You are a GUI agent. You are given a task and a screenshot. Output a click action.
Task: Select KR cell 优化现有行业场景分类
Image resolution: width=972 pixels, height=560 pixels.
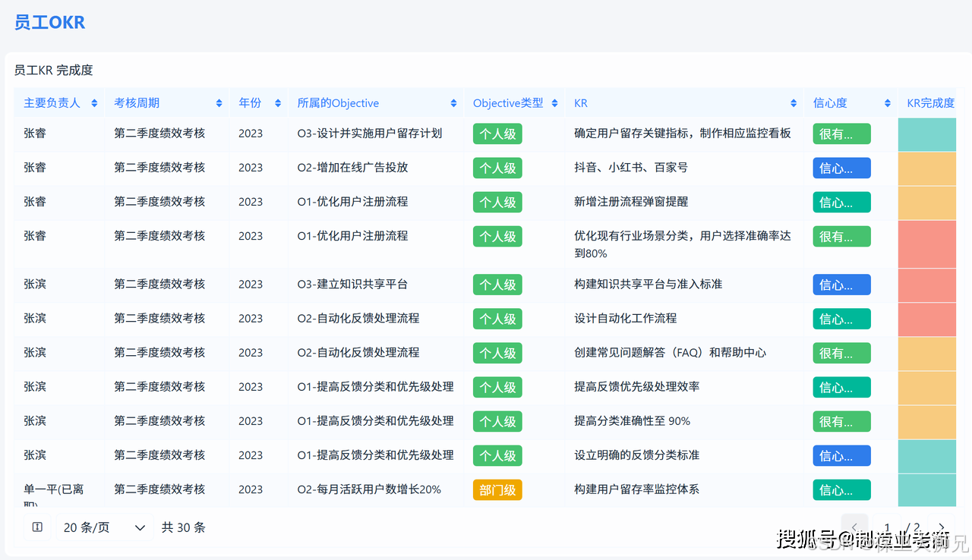pos(683,244)
